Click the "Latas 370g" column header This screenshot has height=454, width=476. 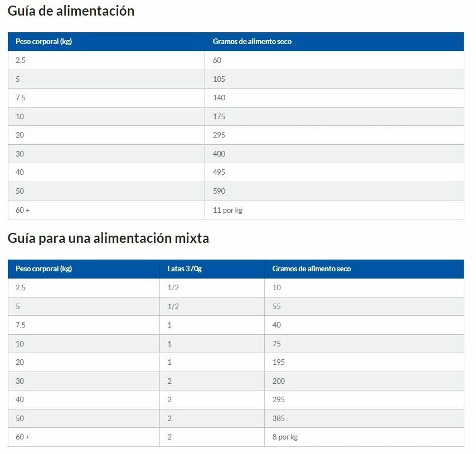coord(184,269)
